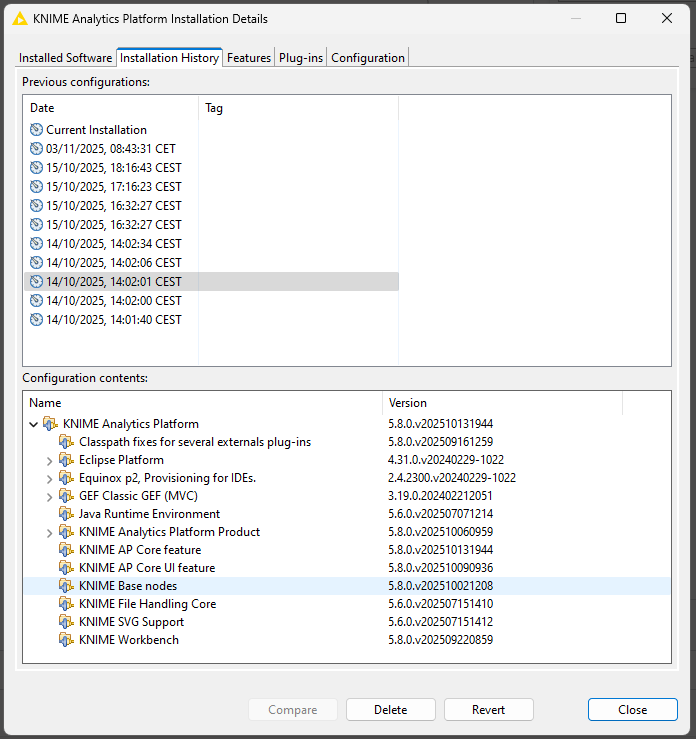This screenshot has height=739, width=696.
Task: Expand the Eclipse Platform tree node
Action: [x=50, y=460]
